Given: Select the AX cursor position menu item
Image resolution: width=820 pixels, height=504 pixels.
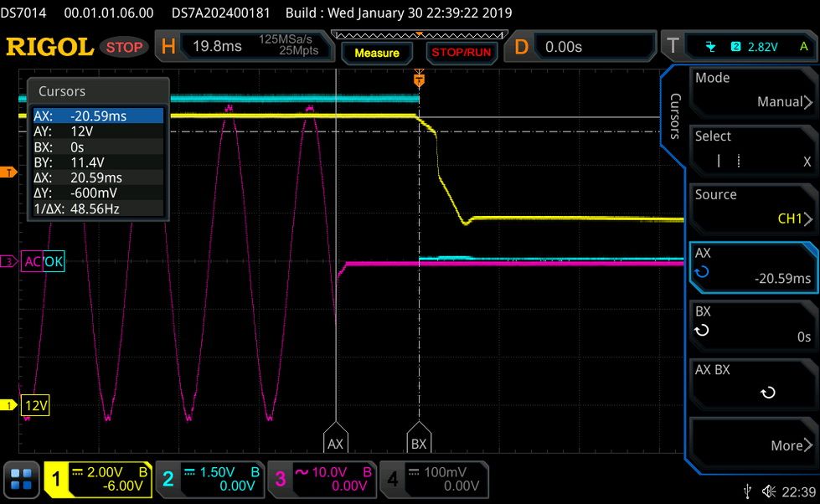Looking at the screenshot, I should (753, 267).
